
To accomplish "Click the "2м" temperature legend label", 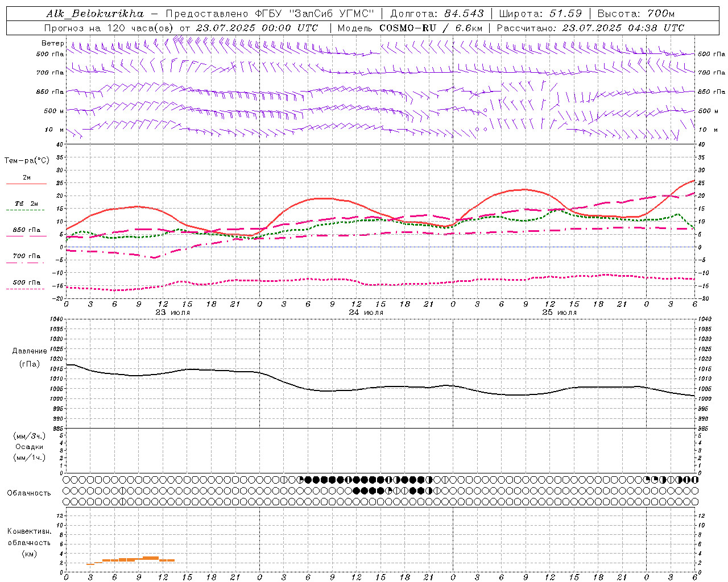I will (27, 178).
